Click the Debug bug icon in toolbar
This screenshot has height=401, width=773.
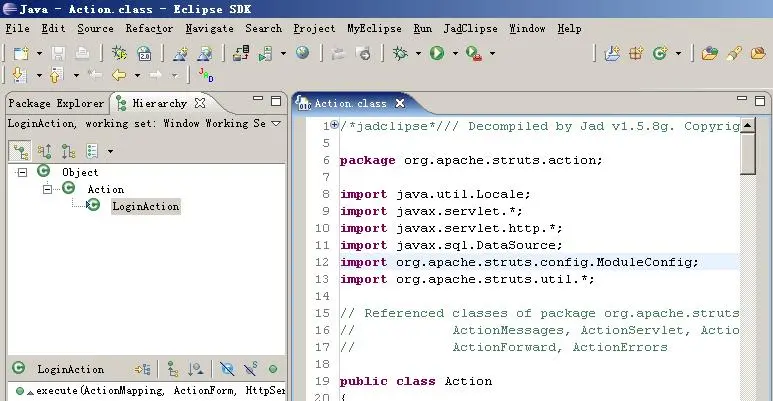(400, 53)
